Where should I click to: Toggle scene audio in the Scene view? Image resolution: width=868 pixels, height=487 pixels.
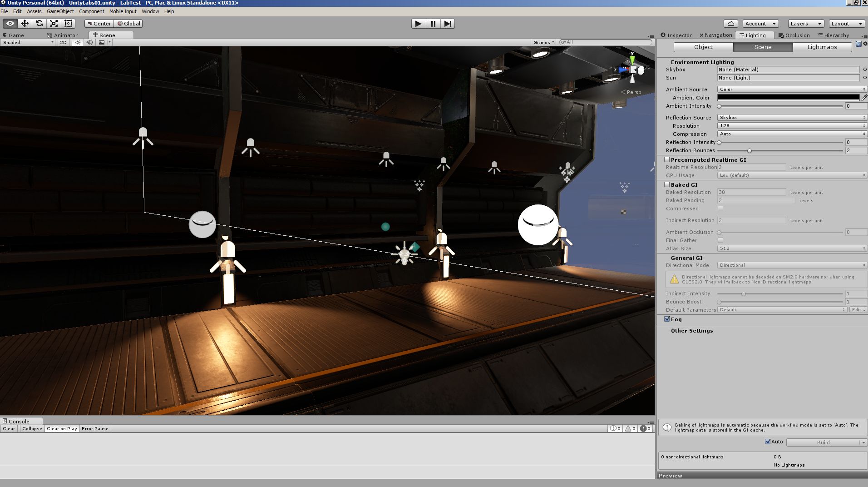pyautogui.click(x=89, y=42)
